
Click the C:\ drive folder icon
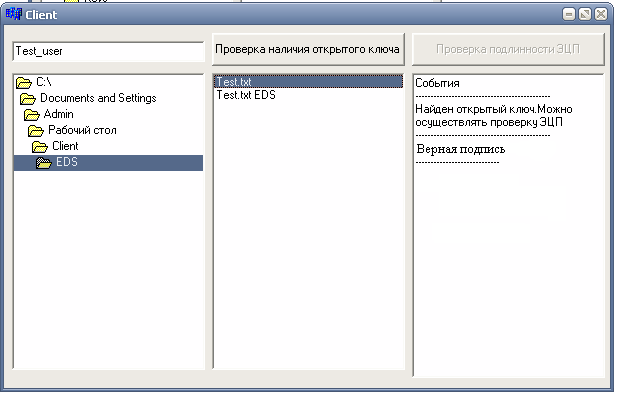(24, 83)
